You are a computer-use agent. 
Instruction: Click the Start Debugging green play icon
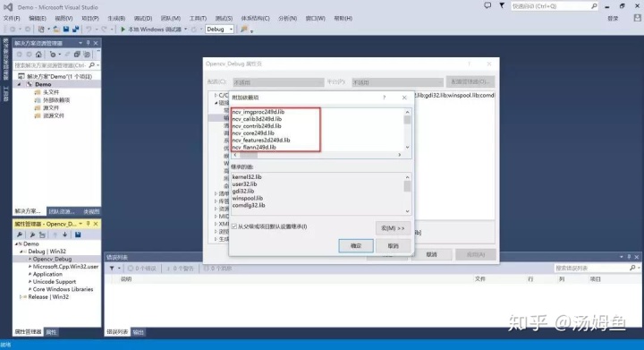123,30
